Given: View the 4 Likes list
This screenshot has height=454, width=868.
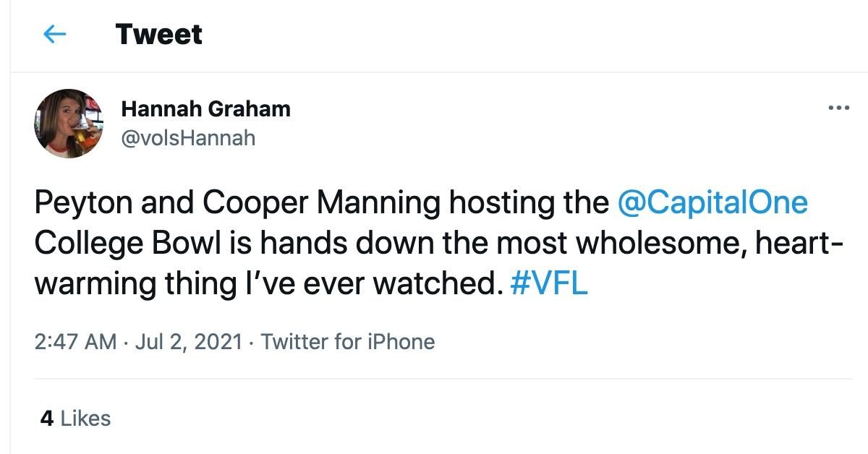Looking at the screenshot, I should coord(76,419).
